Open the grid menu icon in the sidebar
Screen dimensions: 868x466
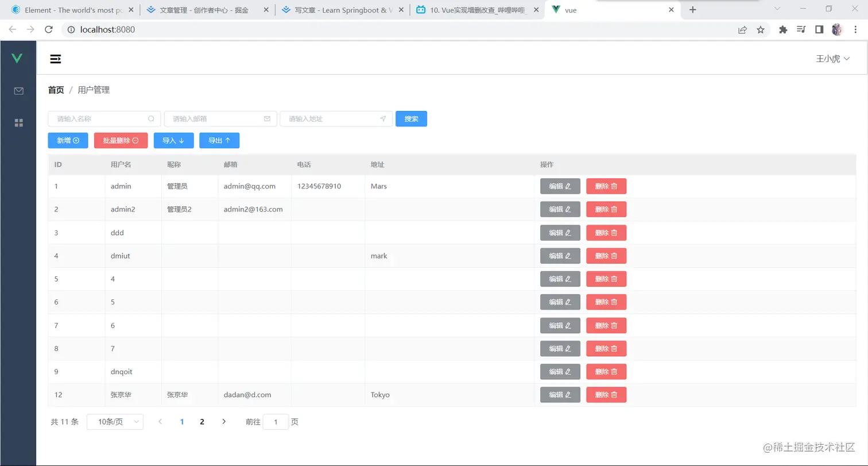coord(19,122)
